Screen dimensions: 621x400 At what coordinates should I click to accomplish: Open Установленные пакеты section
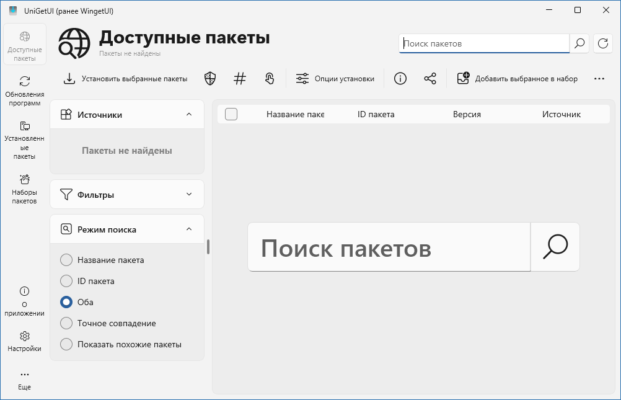25,141
